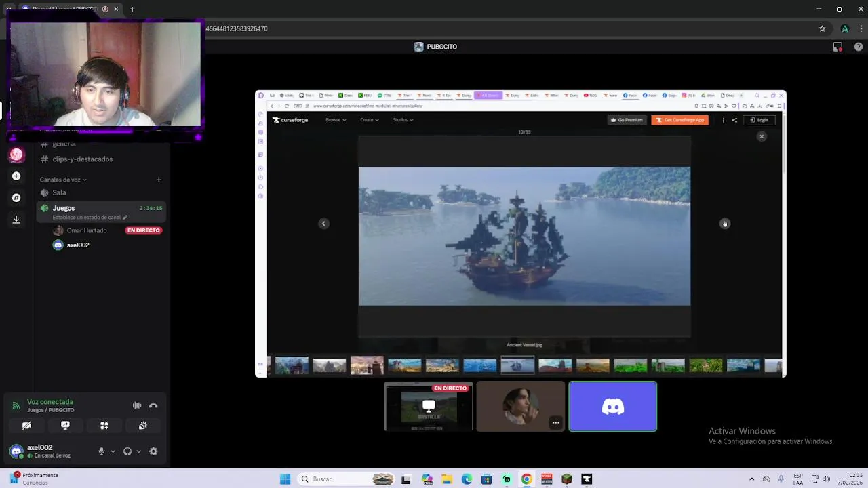Turn on camera in Discord voice panel
Viewport: 868px width, 488px height.
coord(26,426)
